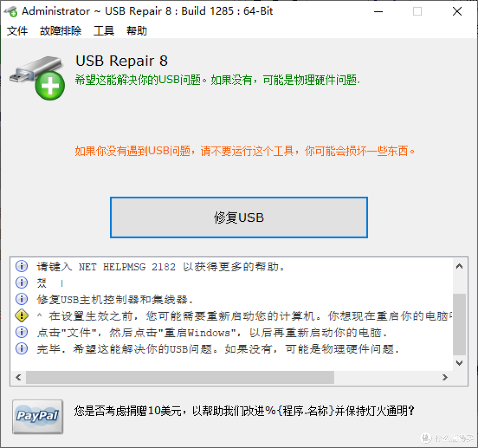Open the 故障排除 menu

(x=60, y=31)
